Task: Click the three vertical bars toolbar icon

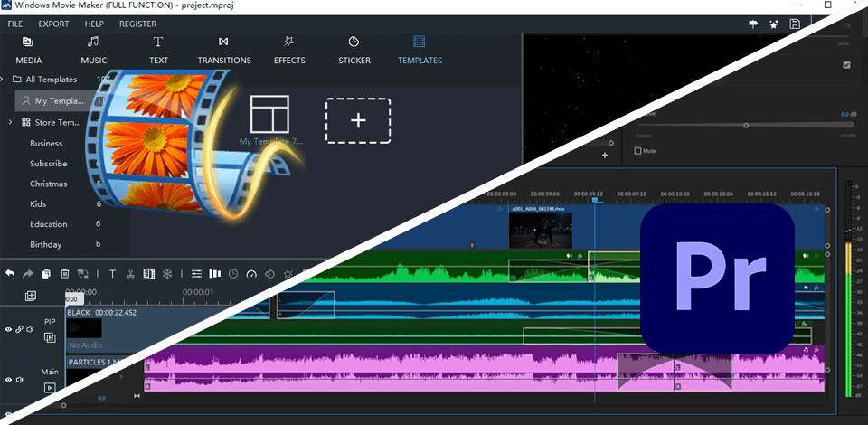Action: pos(215,273)
